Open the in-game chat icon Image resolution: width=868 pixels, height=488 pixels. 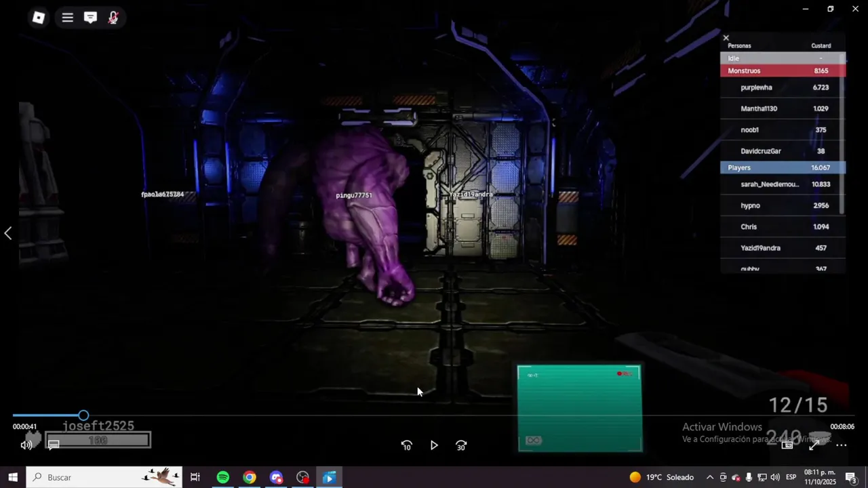pos(90,18)
